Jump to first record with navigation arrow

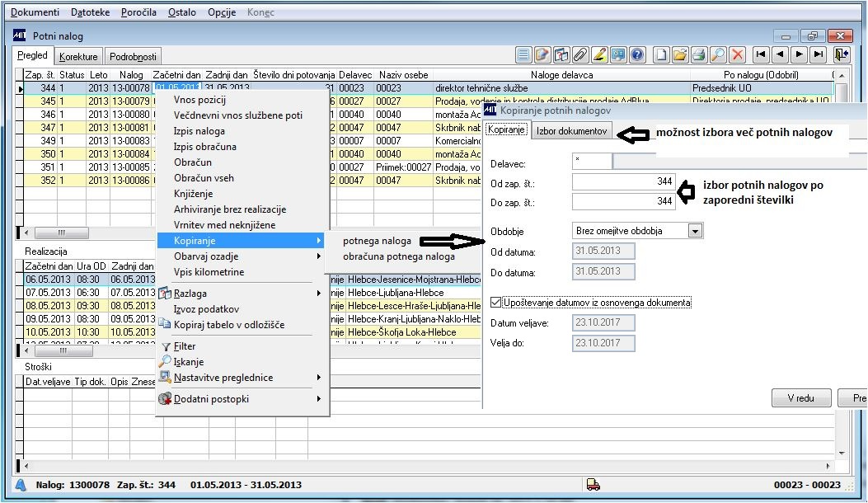point(760,55)
